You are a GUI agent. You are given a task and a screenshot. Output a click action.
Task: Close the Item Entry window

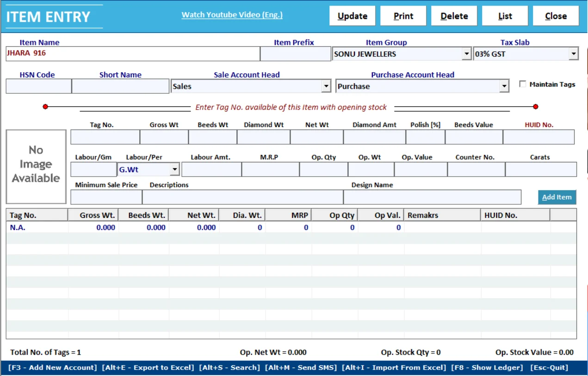point(556,16)
